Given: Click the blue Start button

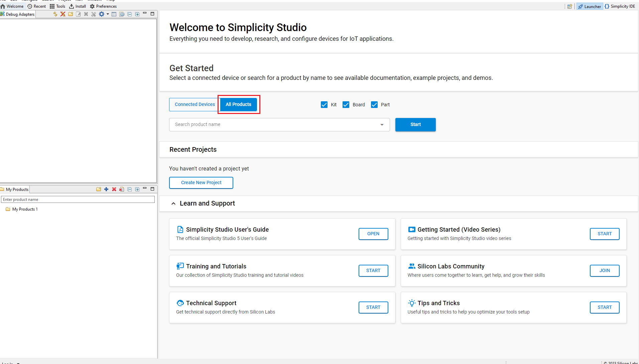Looking at the screenshot, I should [x=415, y=124].
